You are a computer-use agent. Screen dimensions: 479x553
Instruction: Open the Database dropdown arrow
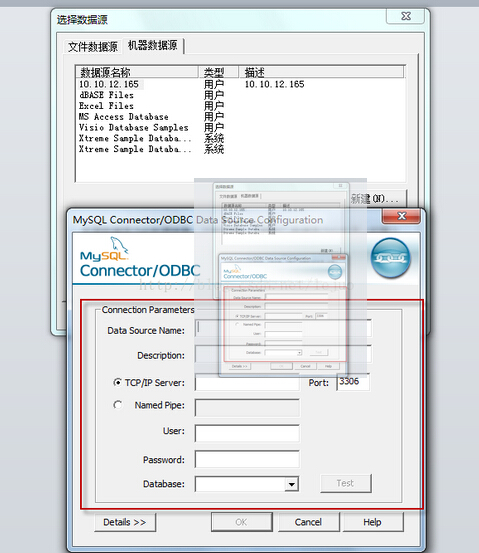(291, 484)
